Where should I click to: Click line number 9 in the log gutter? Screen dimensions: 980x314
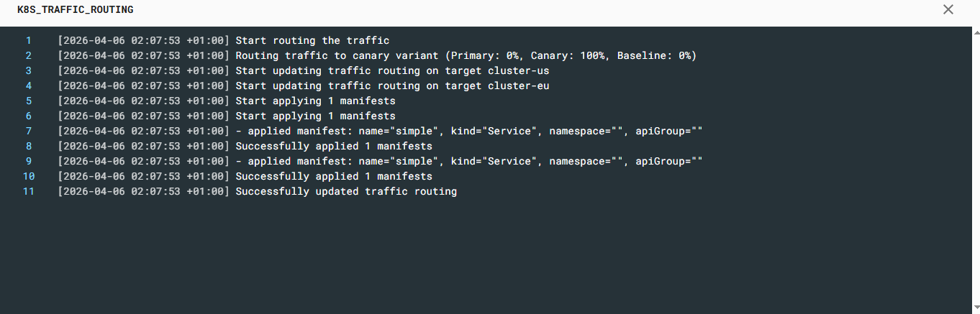(29, 161)
